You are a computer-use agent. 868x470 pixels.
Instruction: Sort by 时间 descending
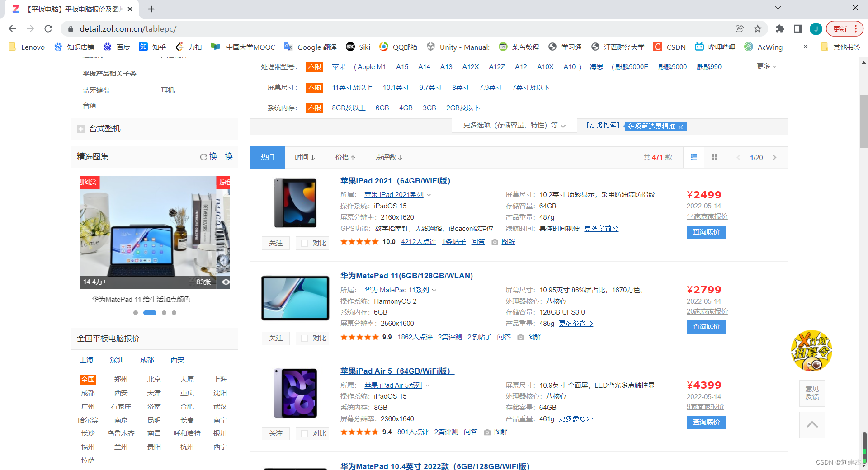click(304, 157)
